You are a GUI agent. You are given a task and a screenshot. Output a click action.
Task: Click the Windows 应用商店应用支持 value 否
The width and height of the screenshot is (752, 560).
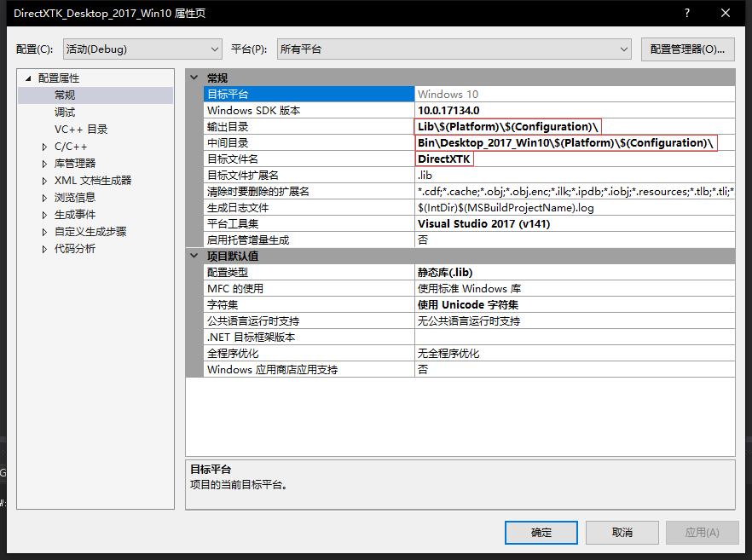[575, 370]
